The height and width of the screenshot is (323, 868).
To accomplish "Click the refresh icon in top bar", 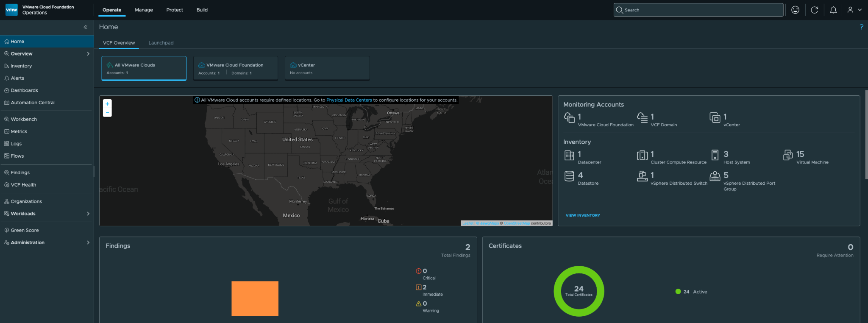I will pos(814,10).
